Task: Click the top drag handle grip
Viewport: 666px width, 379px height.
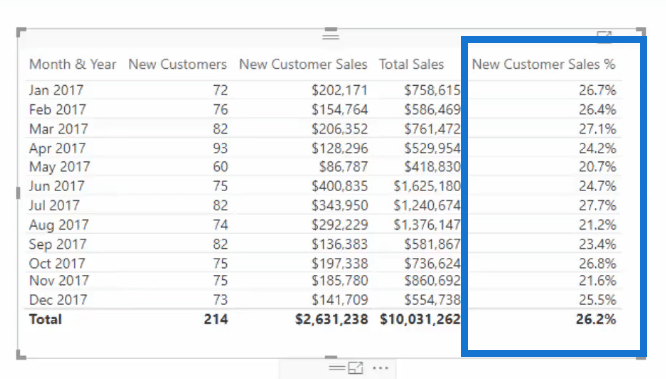Action: click(x=330, y=34)
